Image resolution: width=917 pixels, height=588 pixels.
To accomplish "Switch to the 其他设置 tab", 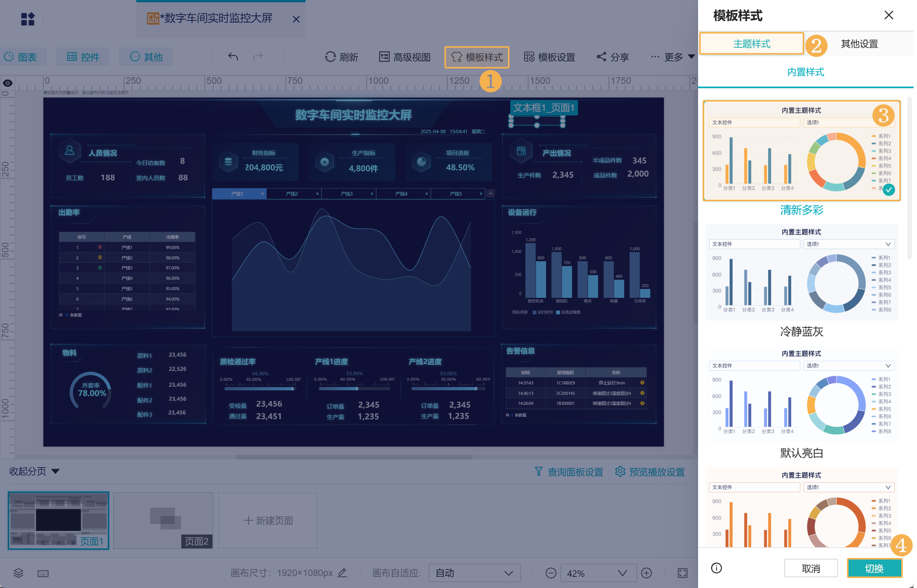I will (x=859, y=44).
